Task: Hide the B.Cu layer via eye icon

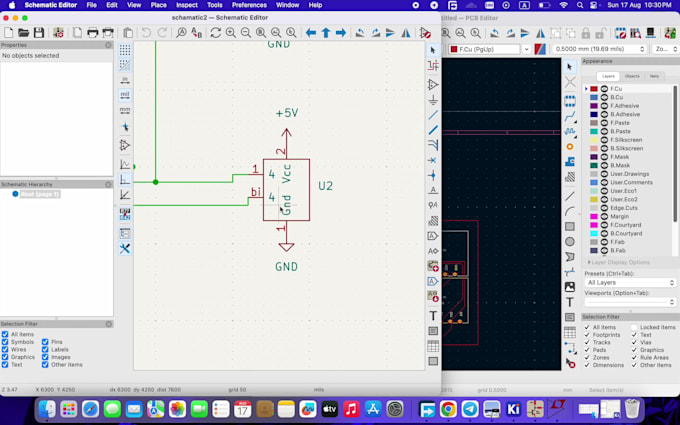Action: tap(604, 97)
